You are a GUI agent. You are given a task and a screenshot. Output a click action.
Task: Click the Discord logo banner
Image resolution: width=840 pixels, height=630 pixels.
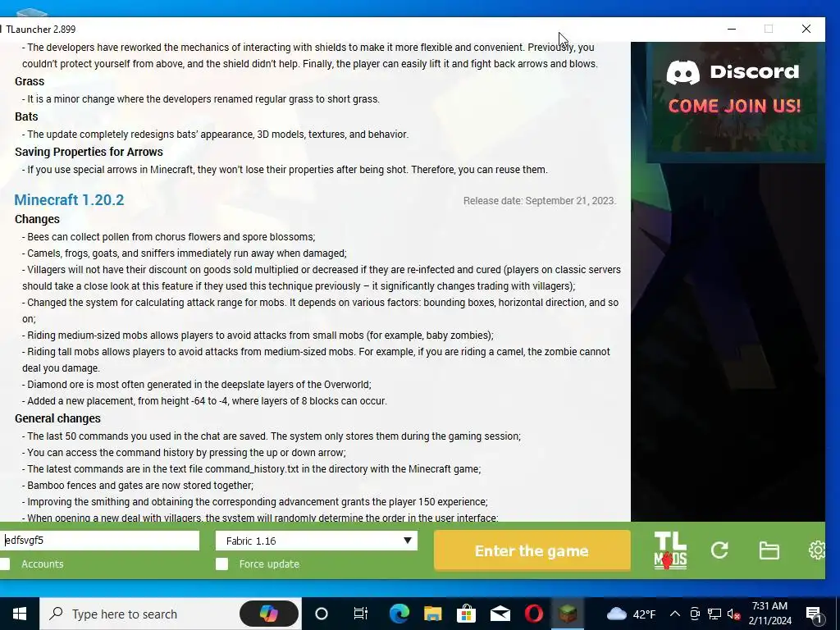tap(733, 72)
